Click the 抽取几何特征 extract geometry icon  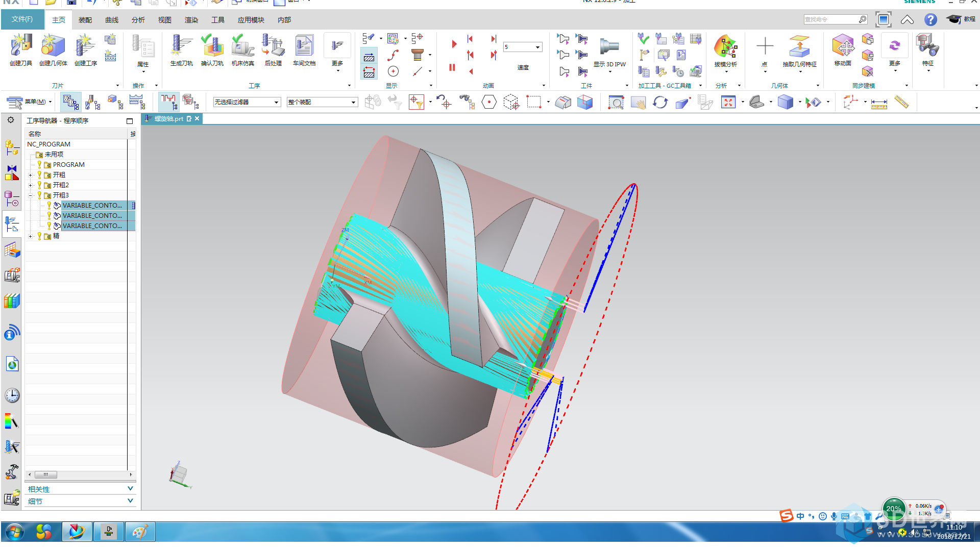[799, 50]
